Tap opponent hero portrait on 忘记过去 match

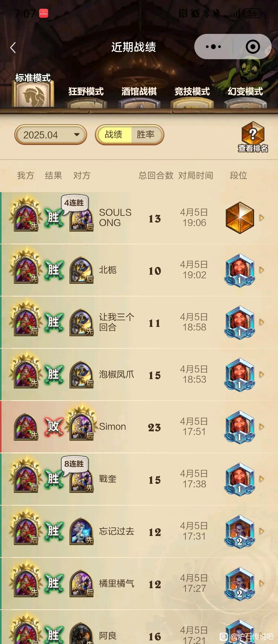pyautogui.click(x=81, y=531)
